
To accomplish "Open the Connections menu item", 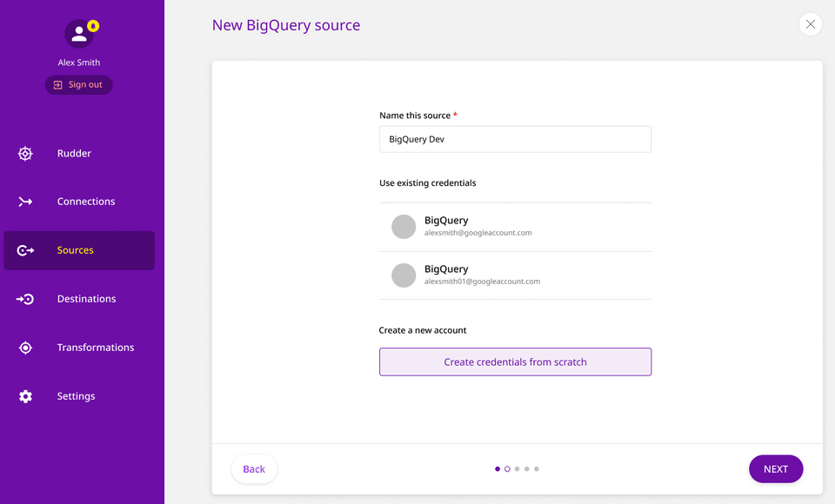I will (x=85, y=202).
